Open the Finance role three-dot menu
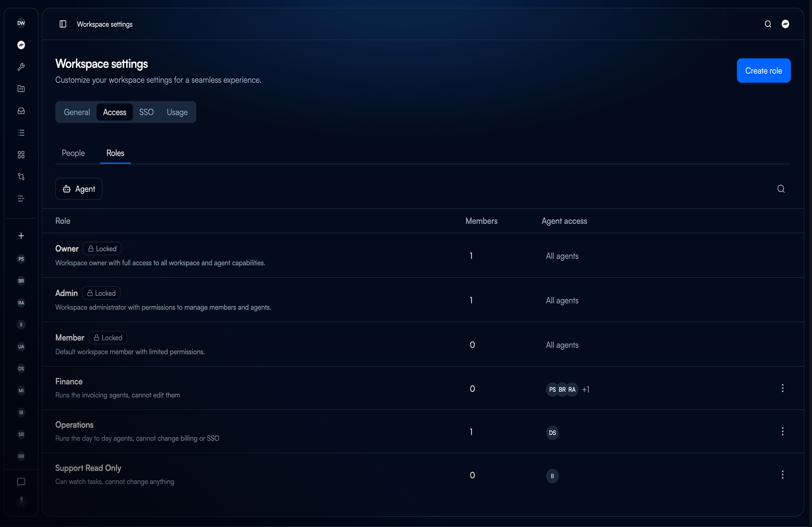 782,388
